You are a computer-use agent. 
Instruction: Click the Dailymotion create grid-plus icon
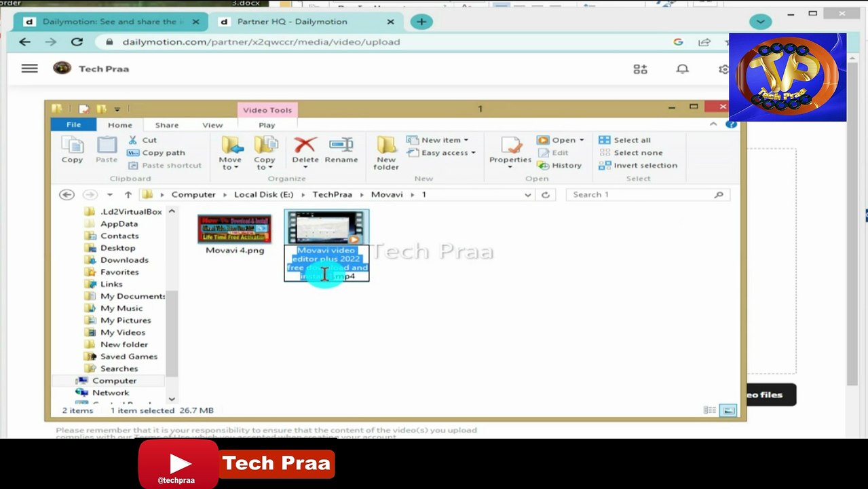[640, 69]
